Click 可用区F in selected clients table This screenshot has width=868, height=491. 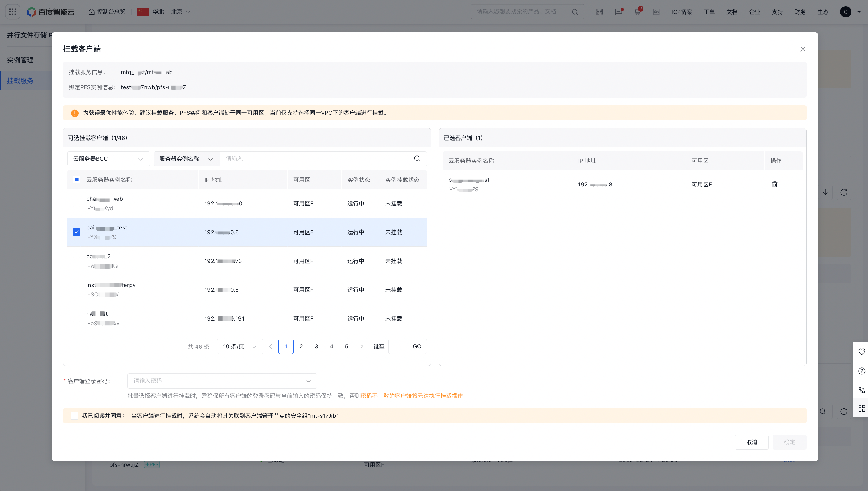[702, 184]
